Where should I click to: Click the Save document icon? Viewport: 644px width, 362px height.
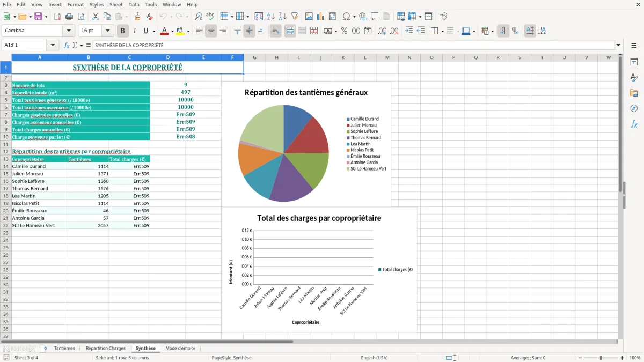[38, 17]
